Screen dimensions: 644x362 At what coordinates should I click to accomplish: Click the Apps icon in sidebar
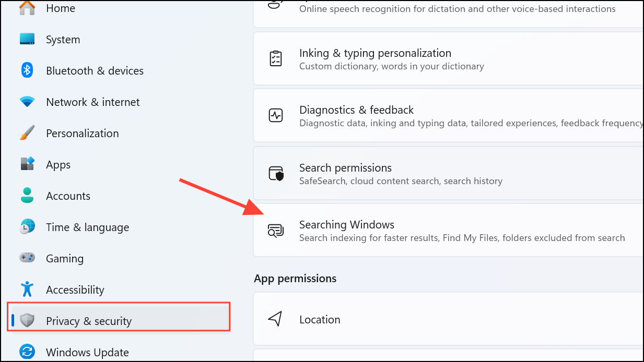tap(27, 164)
